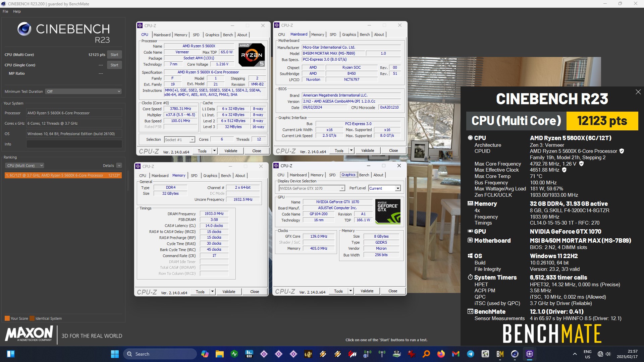This screenshot has height=362, width=644.
Task: Click Tools in the processor CPU-Z window
Action: (x=202, y=151)
